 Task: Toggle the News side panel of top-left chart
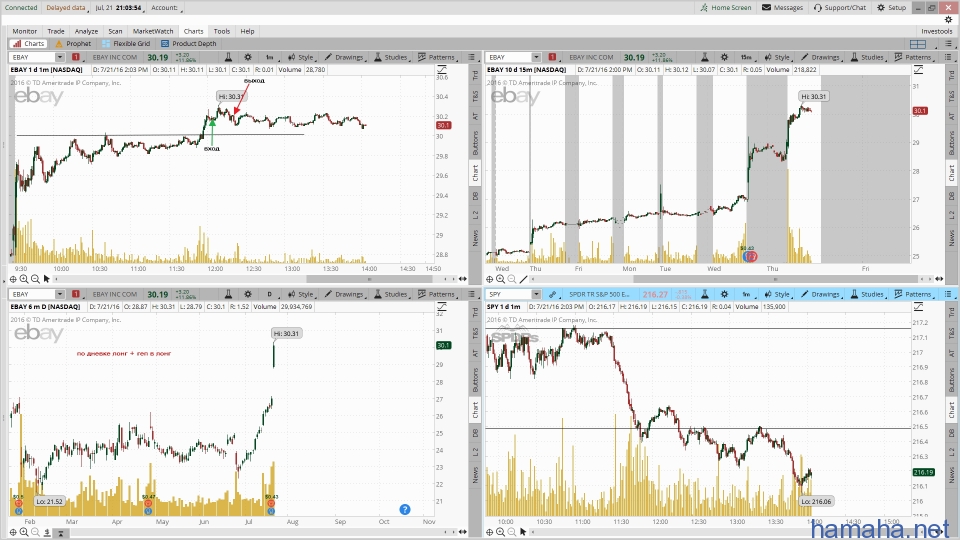point(475,238)
